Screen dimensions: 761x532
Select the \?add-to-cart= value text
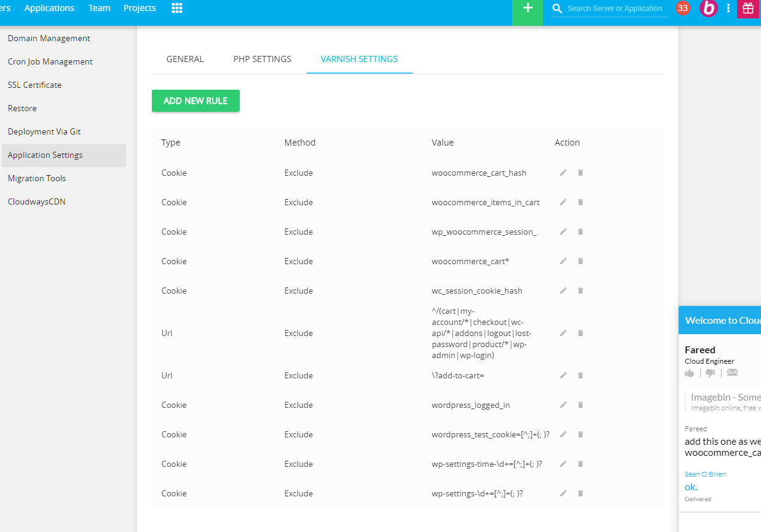(458, 375)
